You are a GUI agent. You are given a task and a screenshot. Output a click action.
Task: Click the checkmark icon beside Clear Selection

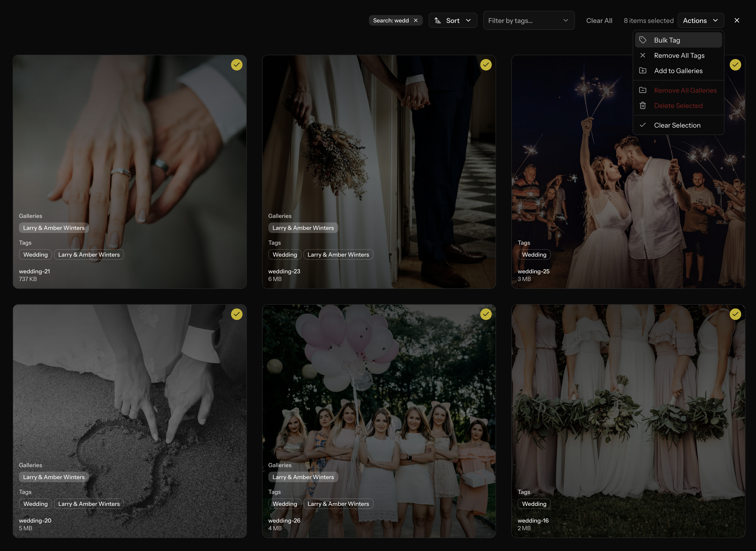pos(643,125)
